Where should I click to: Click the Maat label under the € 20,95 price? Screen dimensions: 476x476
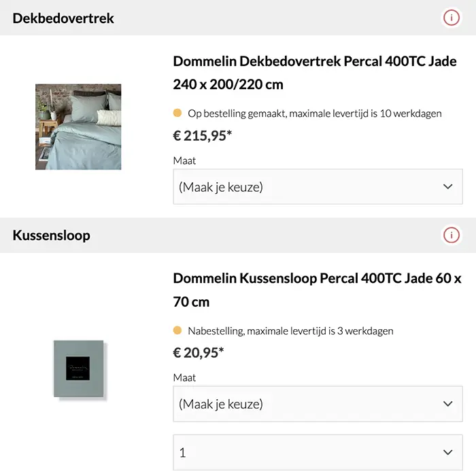[x=184, y=377]
